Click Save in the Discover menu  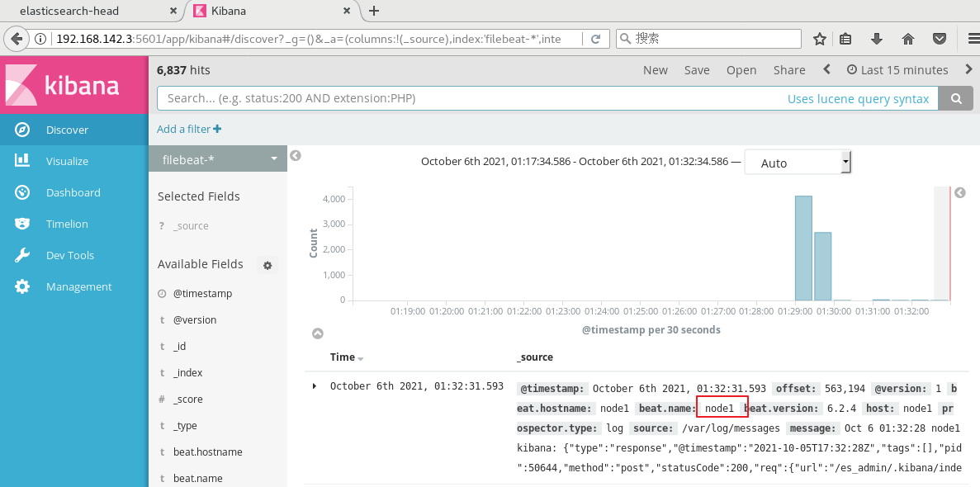tap(697, 70)
